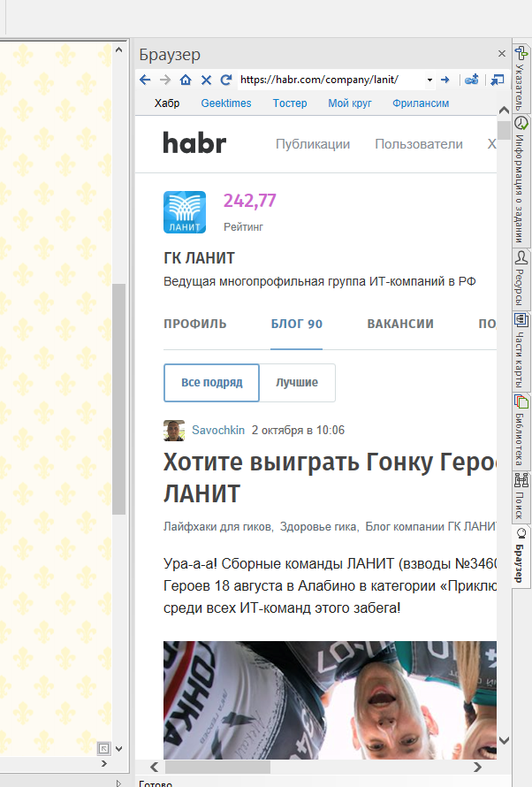The height and width of the screenshot is (787, 532).
Task: Select the Лучшие filter
Action: click(297, 383)
